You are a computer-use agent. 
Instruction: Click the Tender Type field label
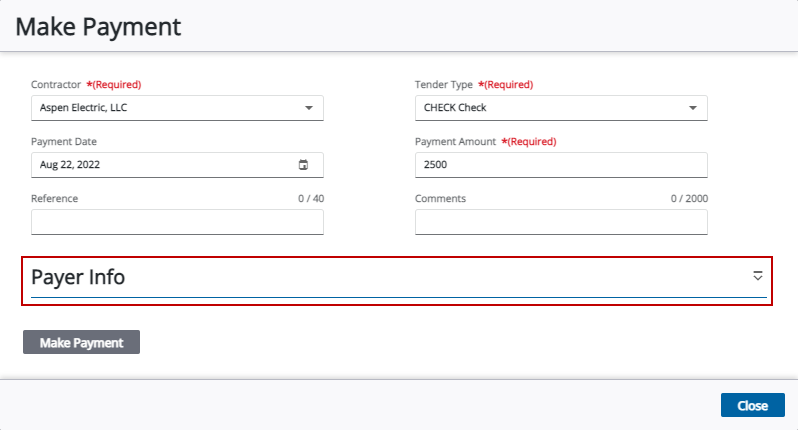pyautogui.click(x=444, y=84)
